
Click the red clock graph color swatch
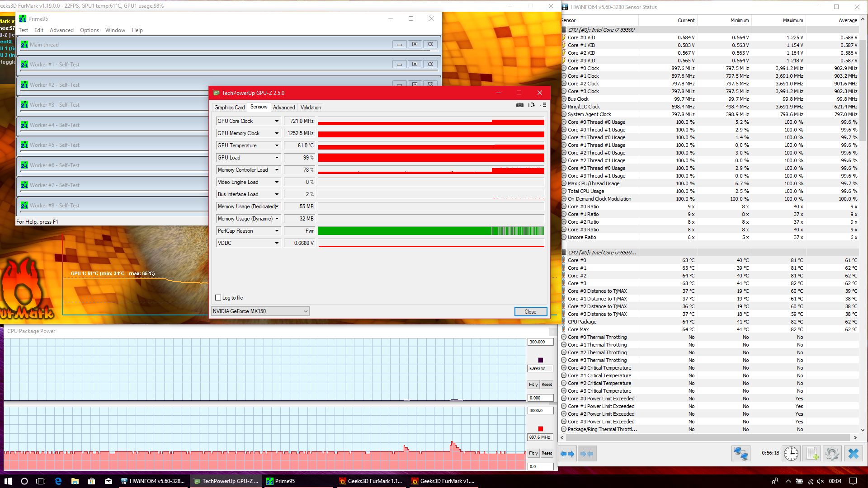(540, 429)
